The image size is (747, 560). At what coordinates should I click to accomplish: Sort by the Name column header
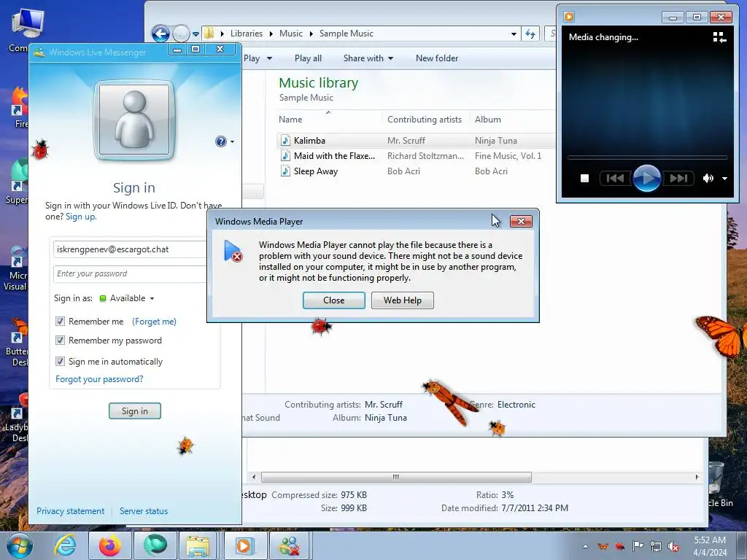[x=330, y=120]
